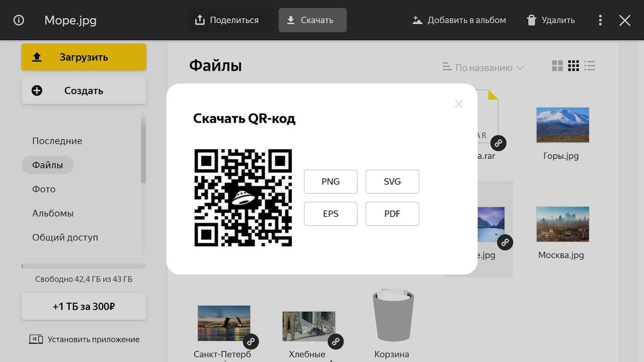
Task: Click the Море.jpg file name in the top bar
Action: tap(70, 21)
